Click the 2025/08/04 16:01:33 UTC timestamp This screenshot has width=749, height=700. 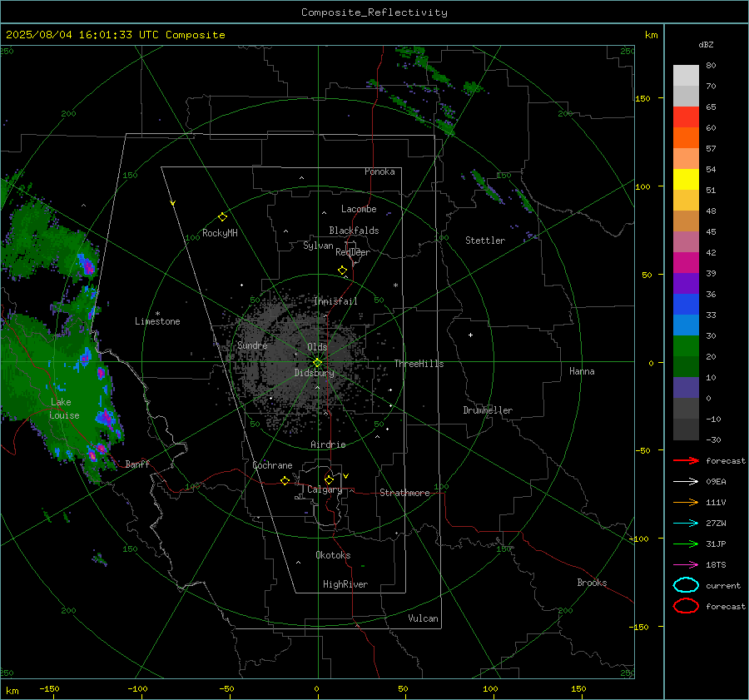point(116,35)
